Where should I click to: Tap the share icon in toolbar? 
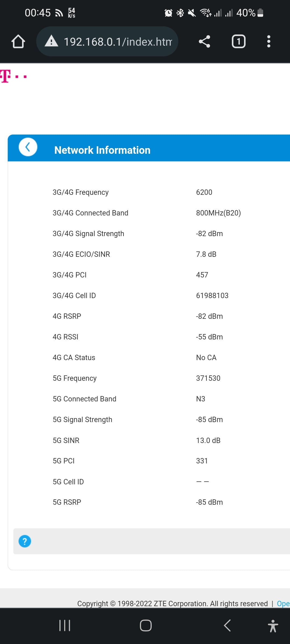[204, 42]
